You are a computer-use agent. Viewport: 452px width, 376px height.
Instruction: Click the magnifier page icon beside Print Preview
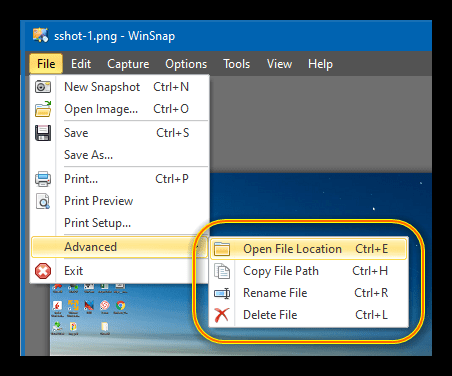[x=43, y=201]
